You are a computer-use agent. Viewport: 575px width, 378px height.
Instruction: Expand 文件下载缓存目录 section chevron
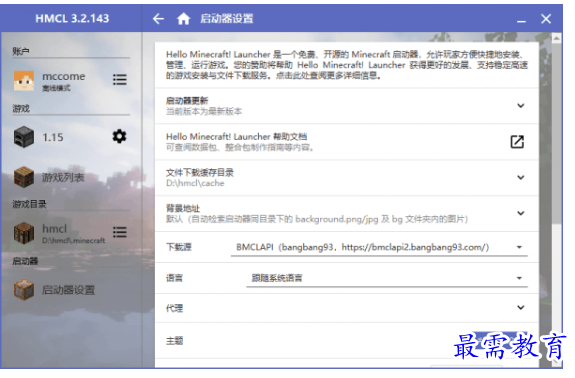[x=521, y=177]
